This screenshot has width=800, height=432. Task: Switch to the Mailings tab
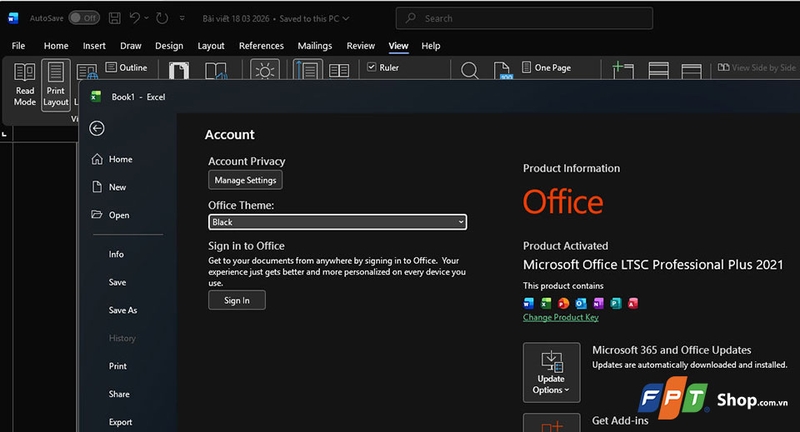(315, 46)
